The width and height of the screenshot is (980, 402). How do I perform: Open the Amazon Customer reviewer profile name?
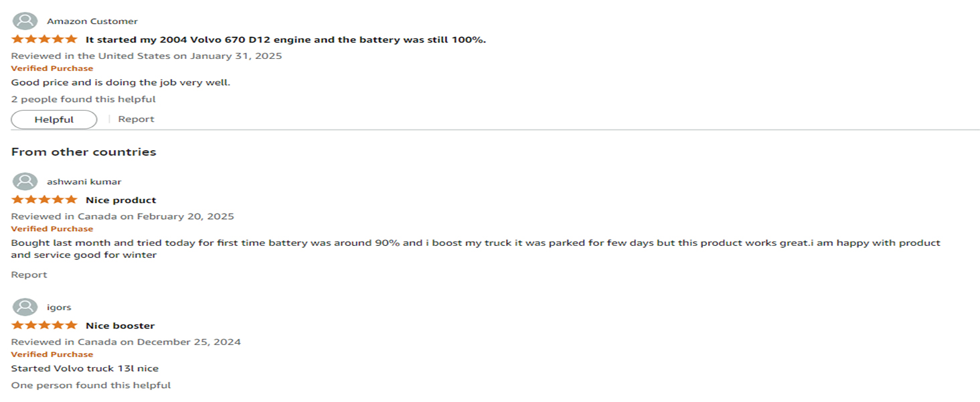pos(92,21)
